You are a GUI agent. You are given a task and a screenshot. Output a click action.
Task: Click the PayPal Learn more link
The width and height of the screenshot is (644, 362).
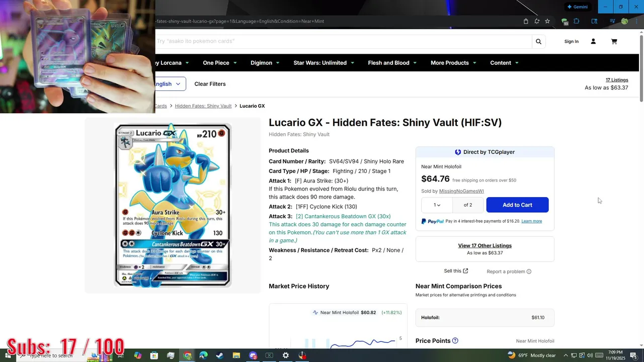(532, 221)
